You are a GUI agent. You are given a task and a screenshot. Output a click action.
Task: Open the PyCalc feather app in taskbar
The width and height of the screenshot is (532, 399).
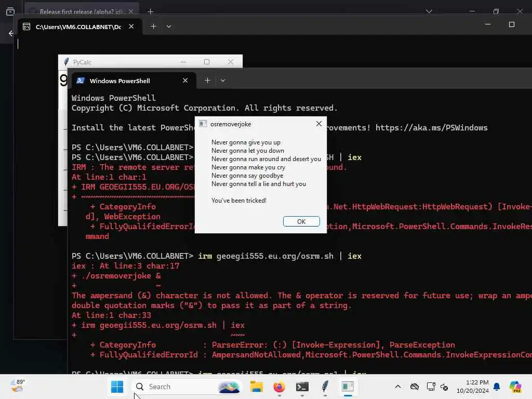tap(325, 387)
